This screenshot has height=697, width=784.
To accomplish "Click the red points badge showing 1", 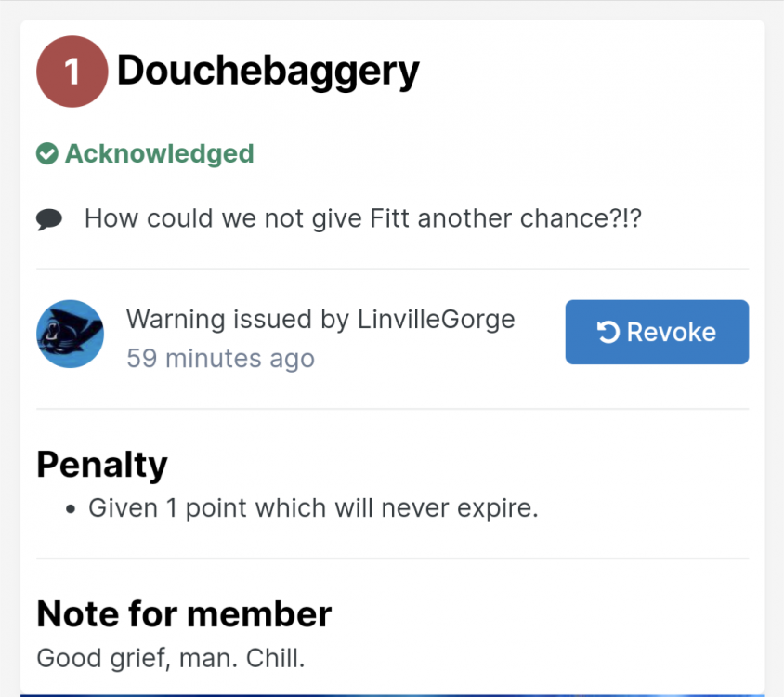I will [72, 72].
